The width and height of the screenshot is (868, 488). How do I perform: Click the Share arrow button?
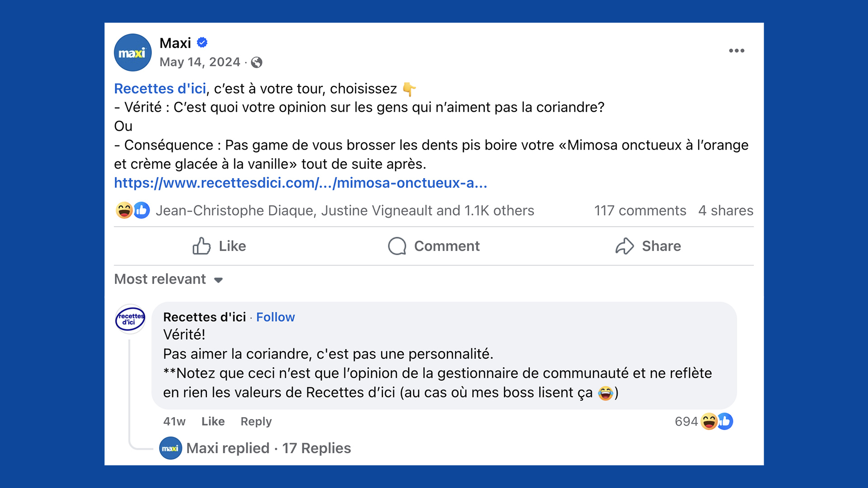(648, 246)
